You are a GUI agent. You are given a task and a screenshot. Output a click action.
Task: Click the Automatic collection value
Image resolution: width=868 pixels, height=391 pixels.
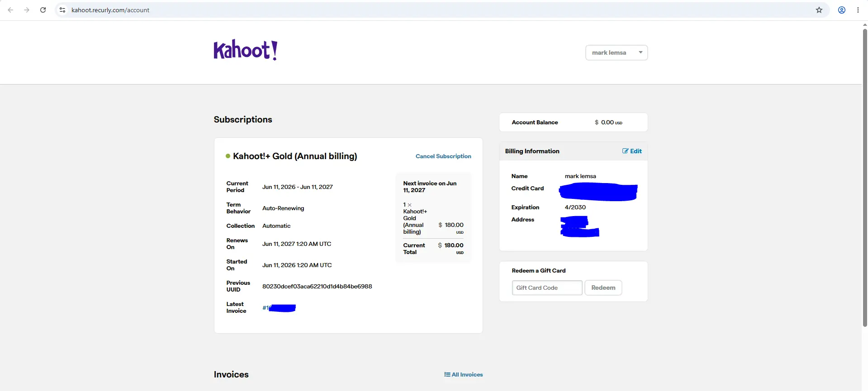(276, 226)
